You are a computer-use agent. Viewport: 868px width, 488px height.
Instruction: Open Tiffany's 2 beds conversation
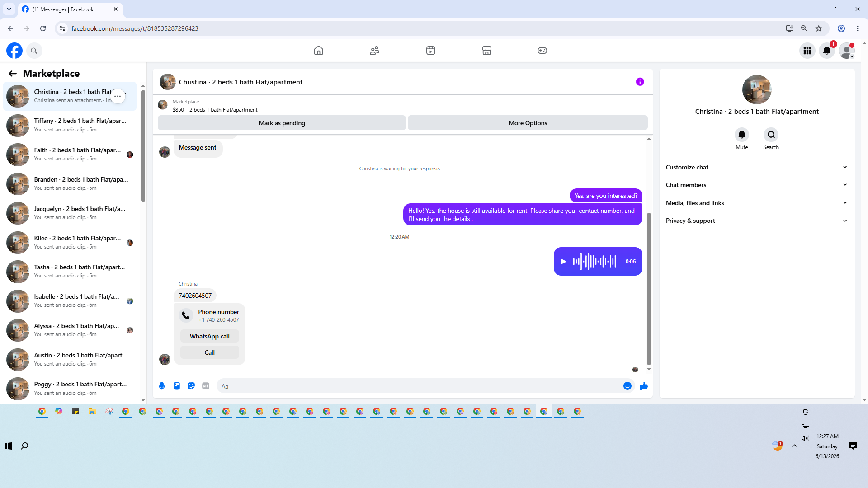(x=70, y=125)
